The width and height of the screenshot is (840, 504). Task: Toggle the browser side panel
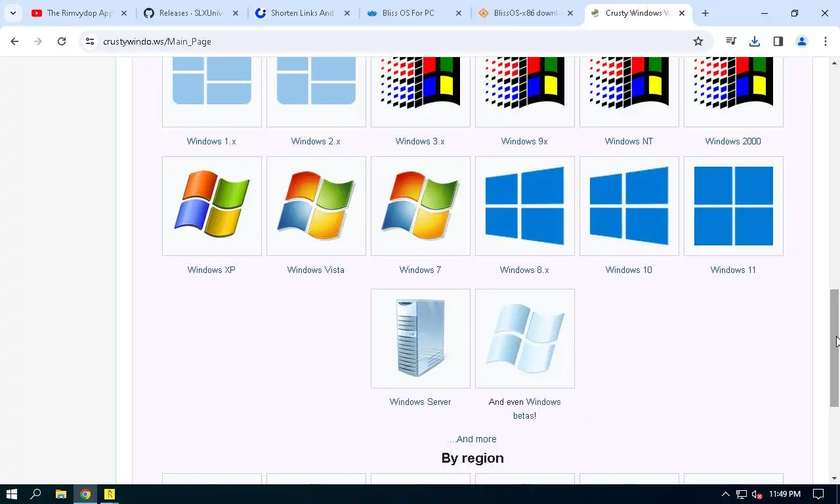click(x=778, y=41)
